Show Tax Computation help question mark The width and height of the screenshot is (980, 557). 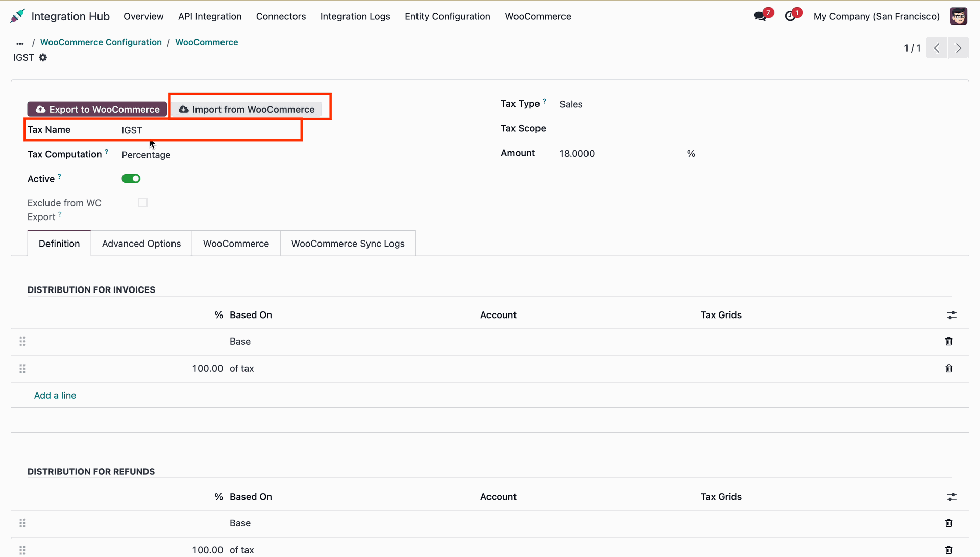pyautogui.click(x=107, y=152)
